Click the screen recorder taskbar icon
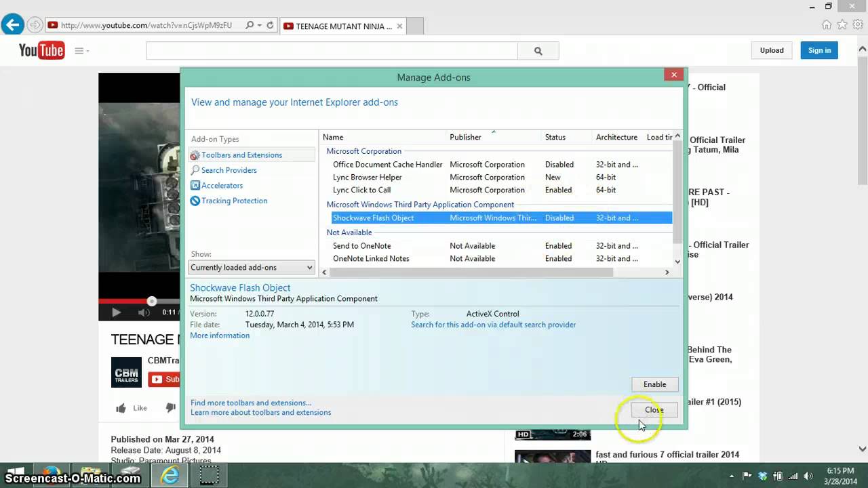This screenshot has width=868, height=488. 209,475
